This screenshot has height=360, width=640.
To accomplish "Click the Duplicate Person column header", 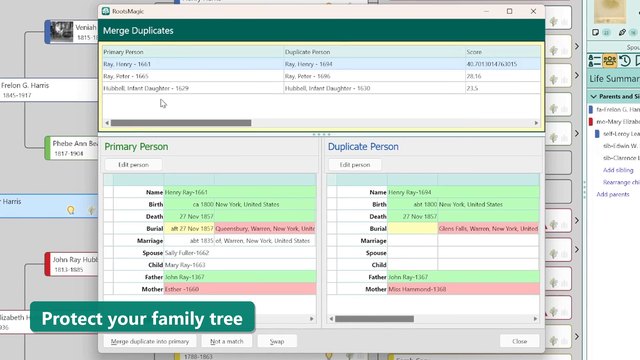I will tap(374, 52).
